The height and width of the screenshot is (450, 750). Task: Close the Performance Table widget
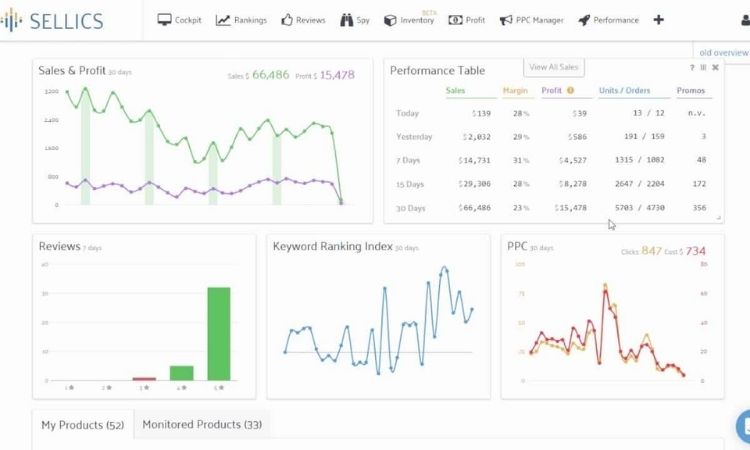(x=716, y=67)
